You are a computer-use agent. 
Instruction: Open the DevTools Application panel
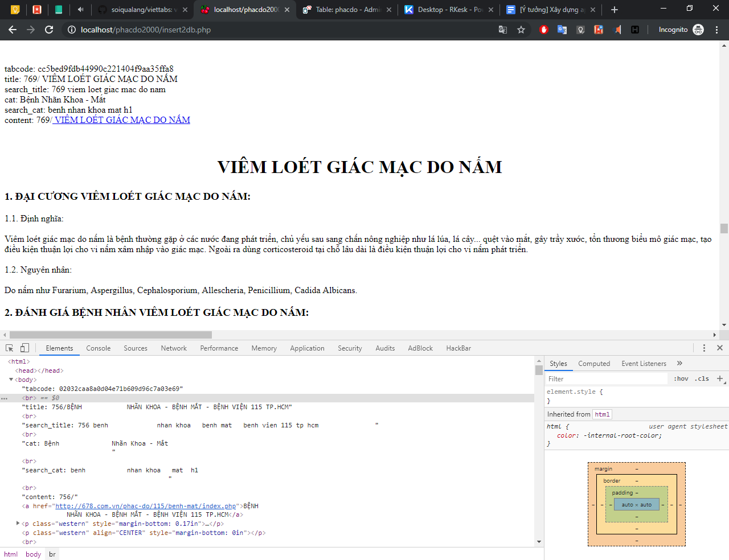click(307, 348)
